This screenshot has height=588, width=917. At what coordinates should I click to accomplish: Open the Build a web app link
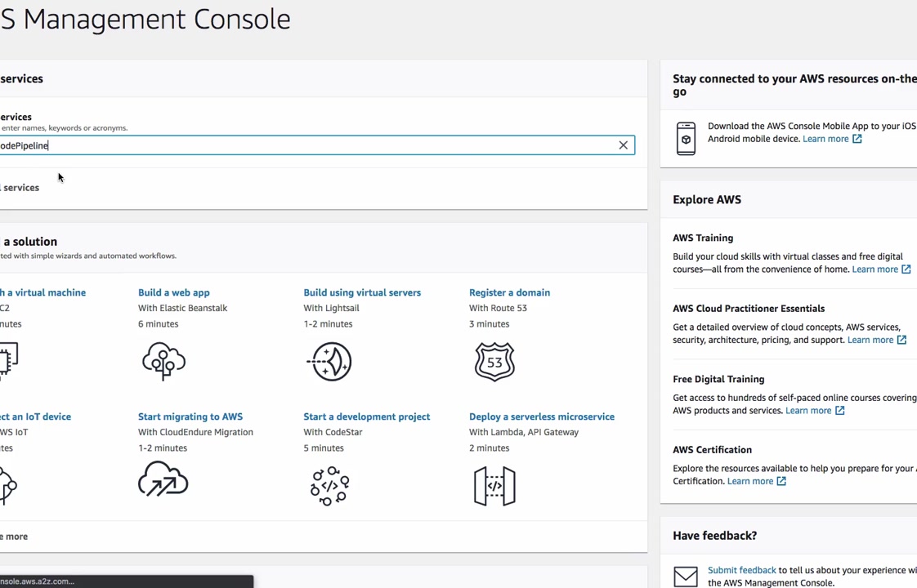pos(174,292)
